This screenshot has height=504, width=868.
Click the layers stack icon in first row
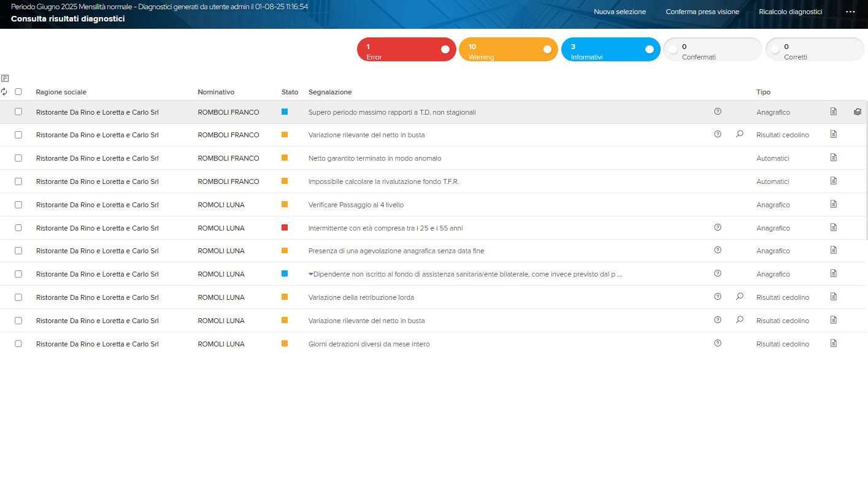coord(857,112)
